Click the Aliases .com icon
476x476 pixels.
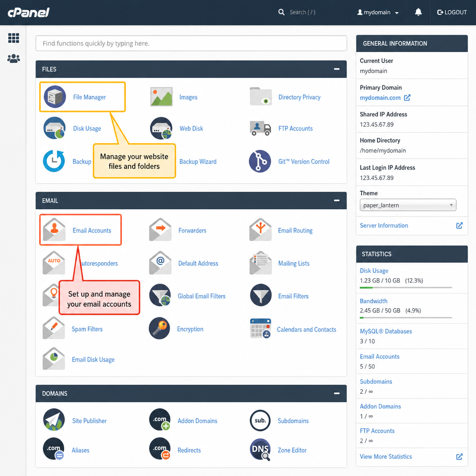(54, 449)
